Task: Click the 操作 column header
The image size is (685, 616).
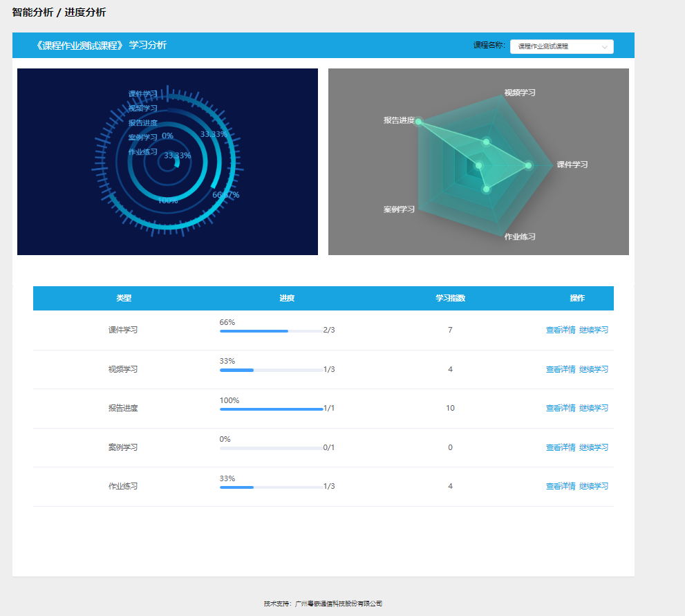Action: coord(577,299)
